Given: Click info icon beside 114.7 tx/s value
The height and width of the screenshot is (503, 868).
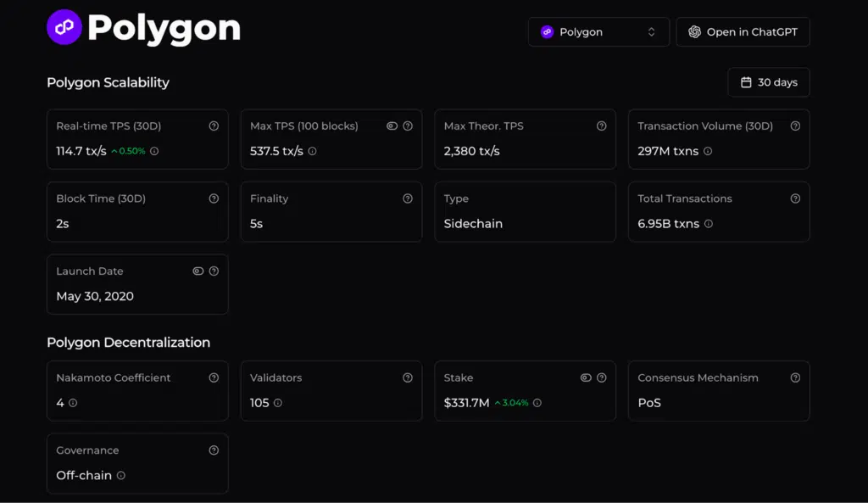Looking at the screenshot, I should [154, 151].
